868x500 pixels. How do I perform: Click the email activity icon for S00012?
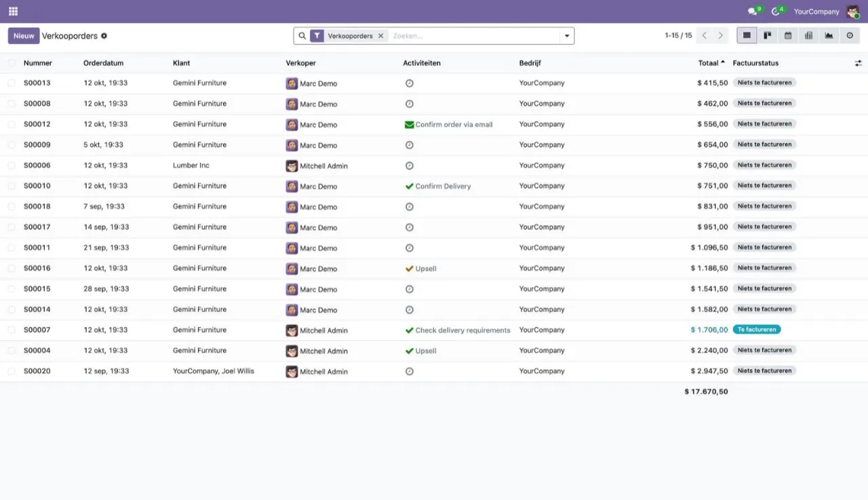click(409, 125)
